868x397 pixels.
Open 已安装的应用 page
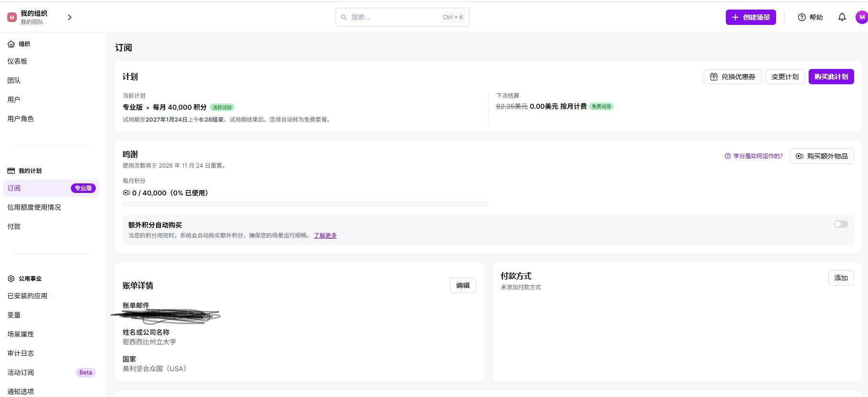tap(27, 296)
